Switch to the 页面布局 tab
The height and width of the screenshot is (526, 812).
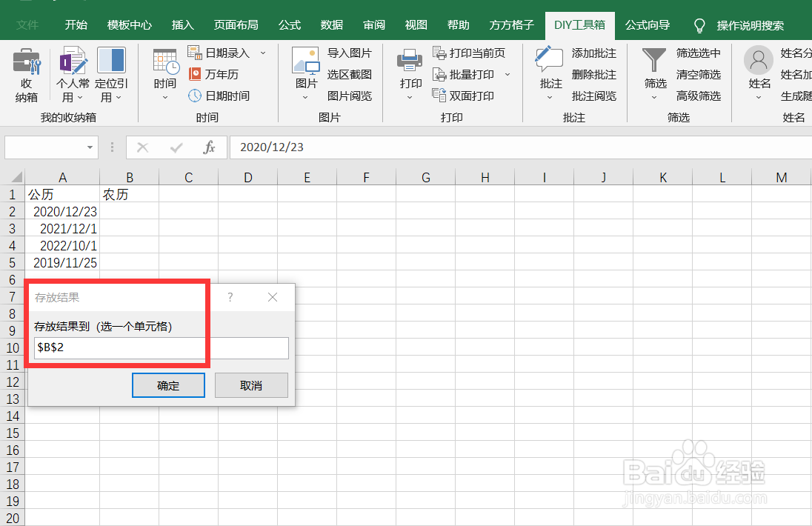[x=236, y=25]
